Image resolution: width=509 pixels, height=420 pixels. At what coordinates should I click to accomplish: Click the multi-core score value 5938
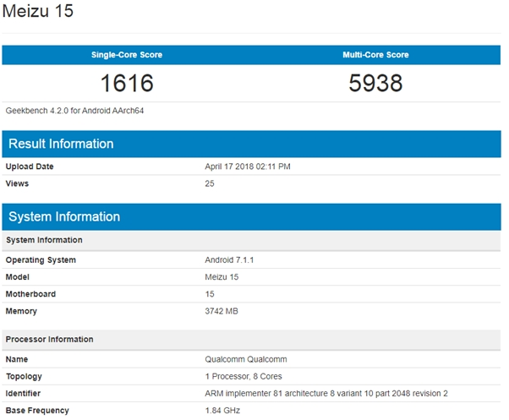[375, 83]
